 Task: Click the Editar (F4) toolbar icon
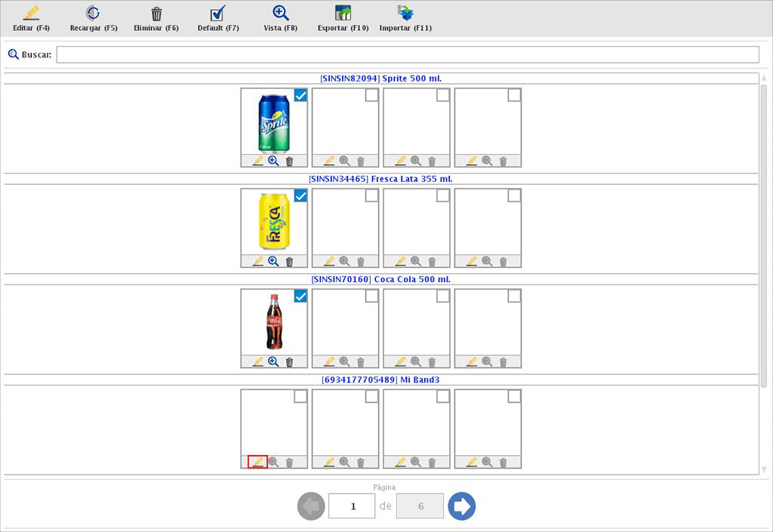[31, 14]
